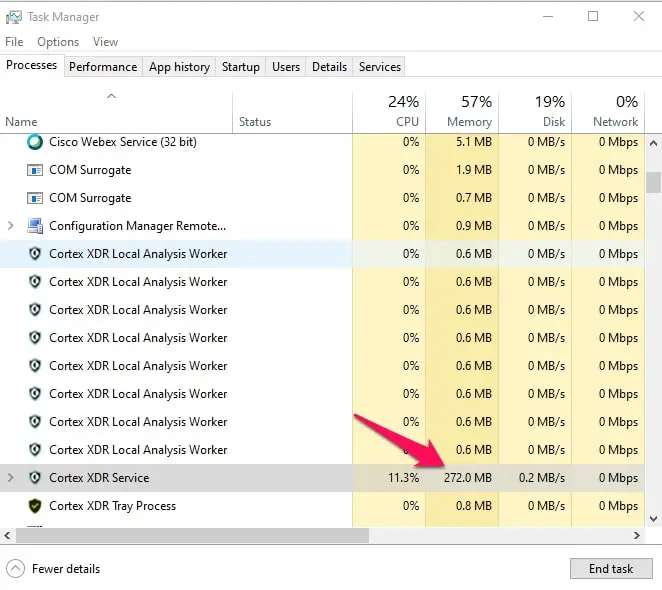Viewport: 662px width, 590px height.
Task: Click the vertical scrollbar up arrow
Action: click(x=653, y=143)
